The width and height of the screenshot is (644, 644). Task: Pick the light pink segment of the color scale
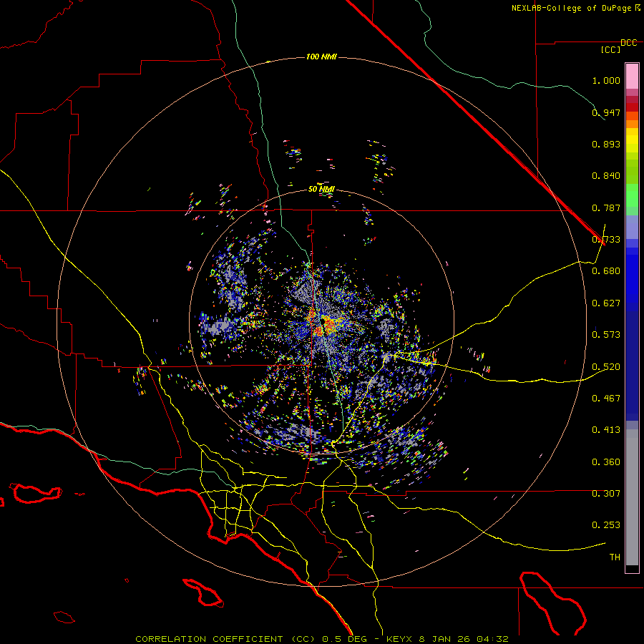pos(632,76)
